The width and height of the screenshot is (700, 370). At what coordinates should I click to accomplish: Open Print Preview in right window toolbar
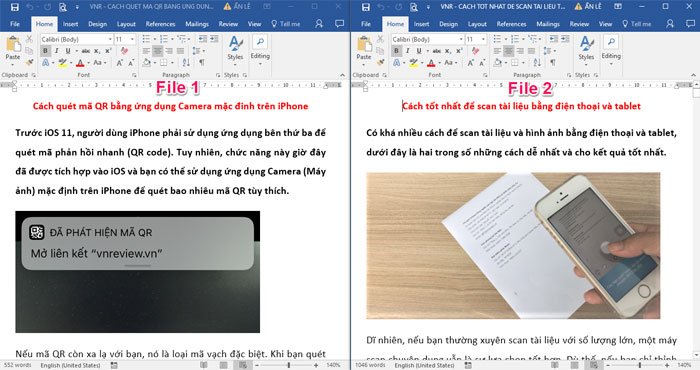tap(413, 7)
